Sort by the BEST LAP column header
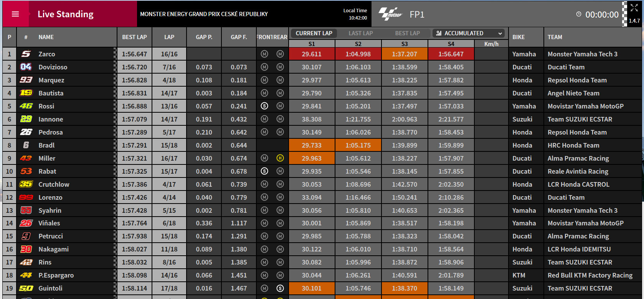644x299 pixels. click(x=134, y=37)
